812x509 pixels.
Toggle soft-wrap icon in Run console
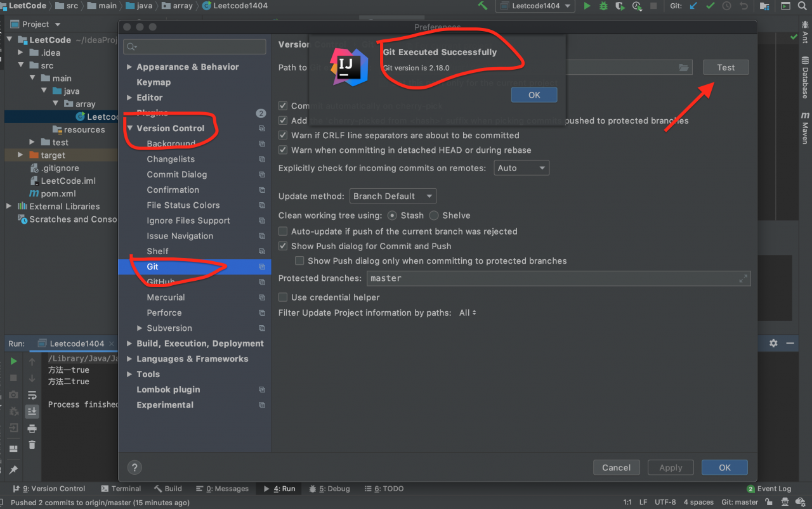(32, 394)
